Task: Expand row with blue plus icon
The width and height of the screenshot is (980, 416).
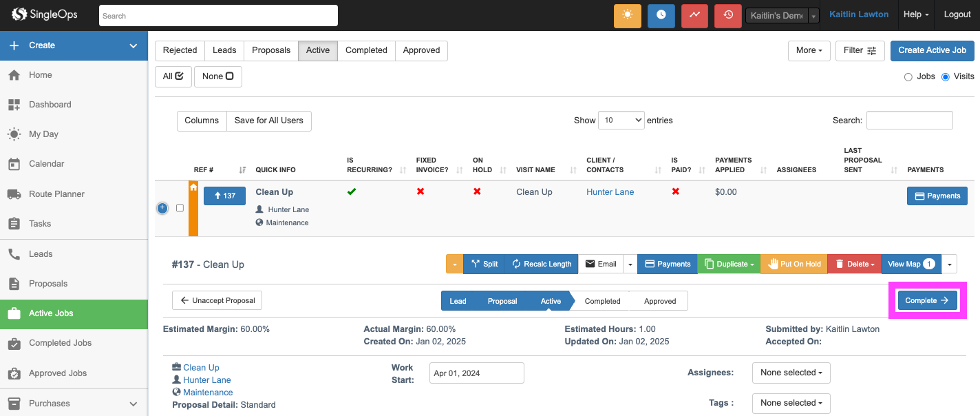Action: click(162, 208)
